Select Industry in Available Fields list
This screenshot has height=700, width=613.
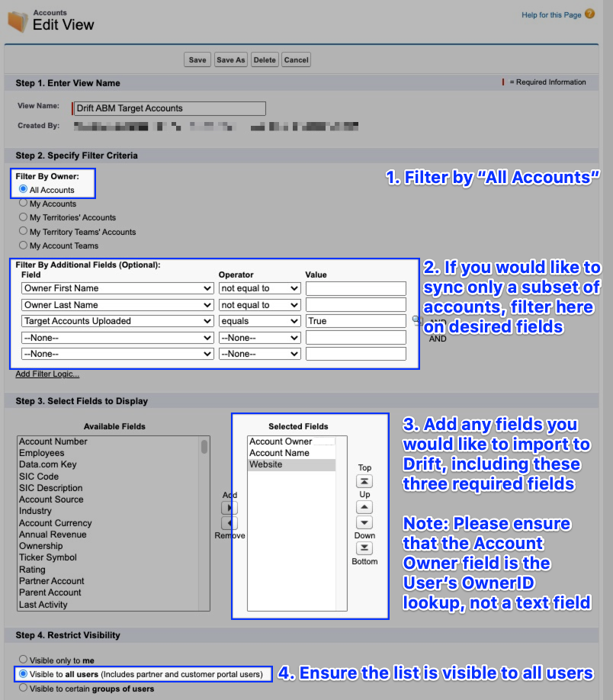click(35, 511)
